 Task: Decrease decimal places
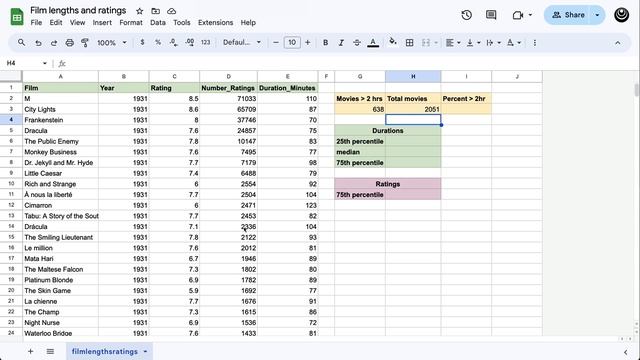click(x=173, y=42)
